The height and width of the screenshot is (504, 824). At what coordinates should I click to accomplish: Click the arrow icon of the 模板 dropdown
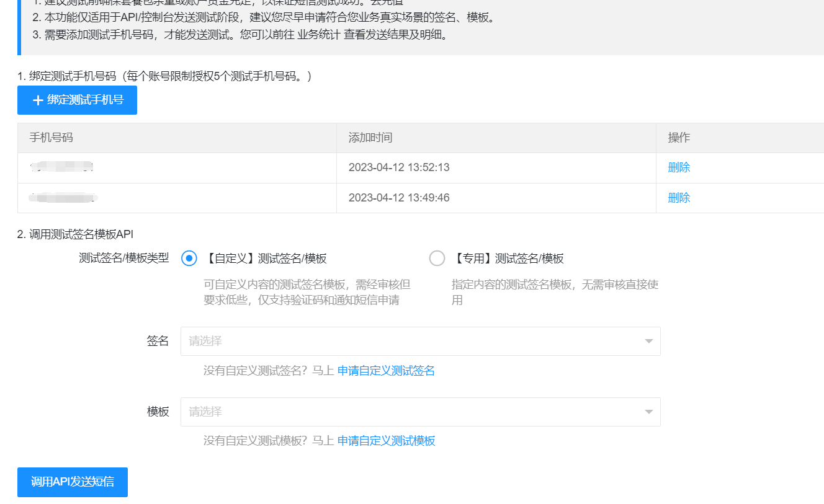coord(648,412)
